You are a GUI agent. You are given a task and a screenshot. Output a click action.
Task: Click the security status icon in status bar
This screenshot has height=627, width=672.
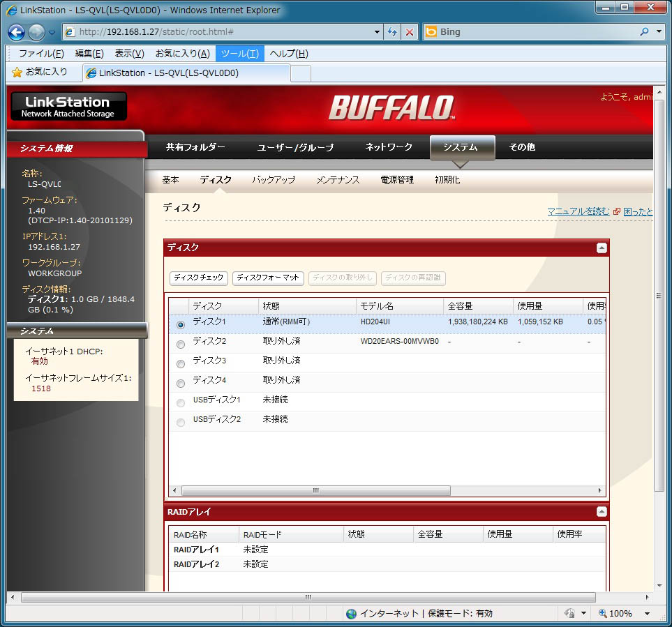coord(569,614)
